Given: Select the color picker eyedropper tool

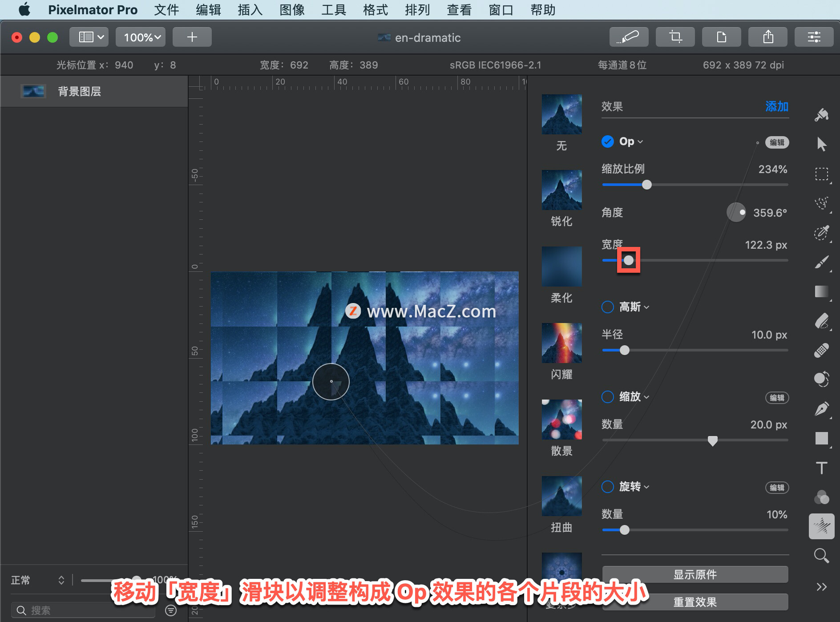Looking at the screenshot, I should 821,233.
